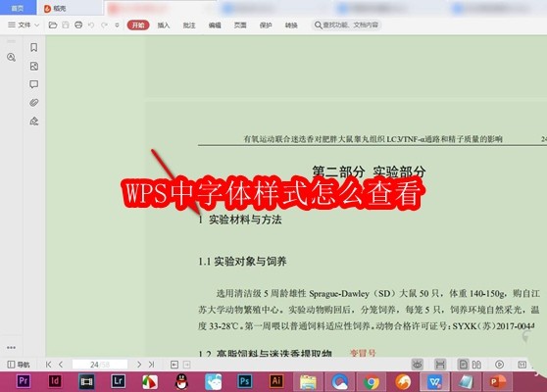
Task: Go to the previous page
Action: (x=61, y=365)
